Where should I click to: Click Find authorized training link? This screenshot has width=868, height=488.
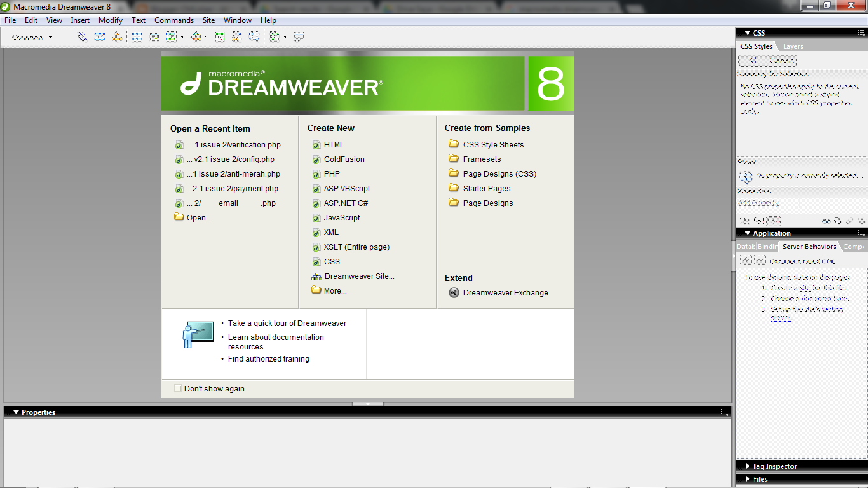click(x=269, y=359)
